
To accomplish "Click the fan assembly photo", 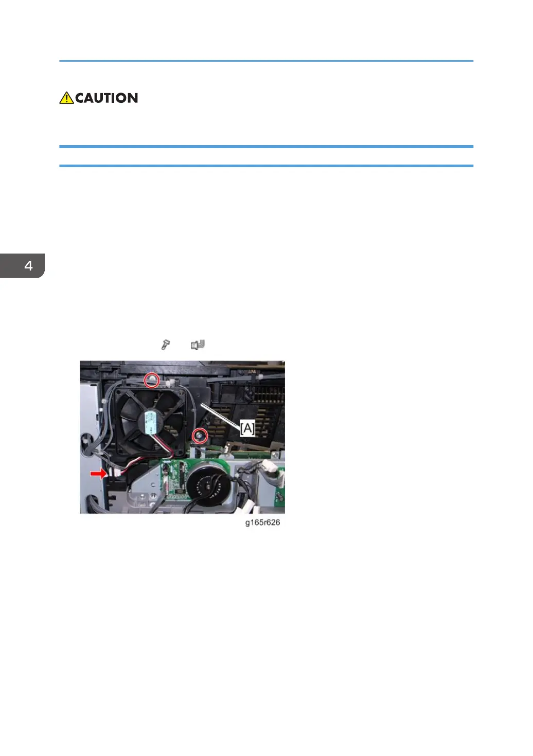I will point(182,437).
